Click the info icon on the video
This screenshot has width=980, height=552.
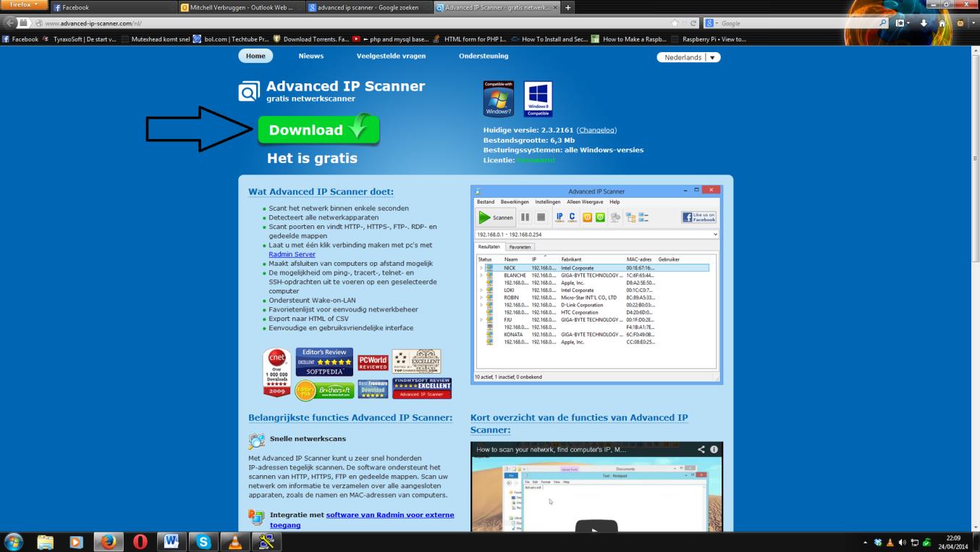714,450
